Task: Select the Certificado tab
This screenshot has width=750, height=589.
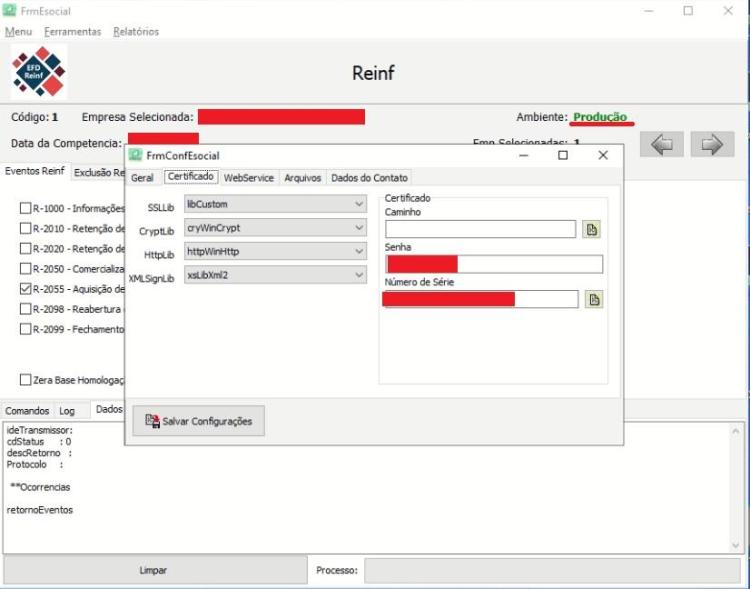Action: point(191,177)
